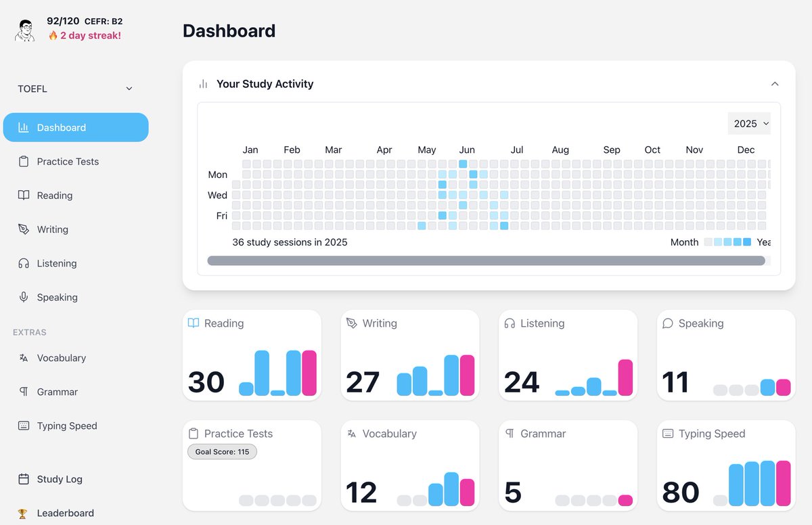Click the pink bar in Listening chart
This screenshot has height=525, width=812.
[625, 378]
